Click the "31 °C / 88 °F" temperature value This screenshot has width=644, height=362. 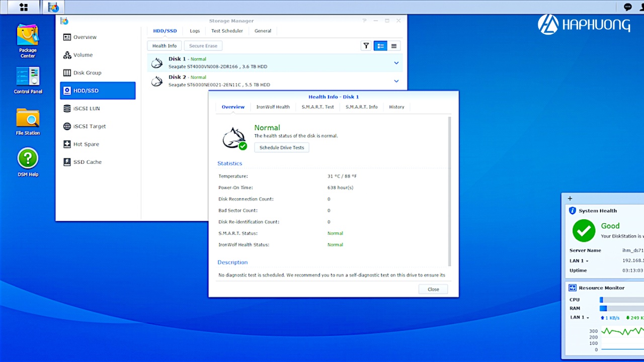coord(342,176)
